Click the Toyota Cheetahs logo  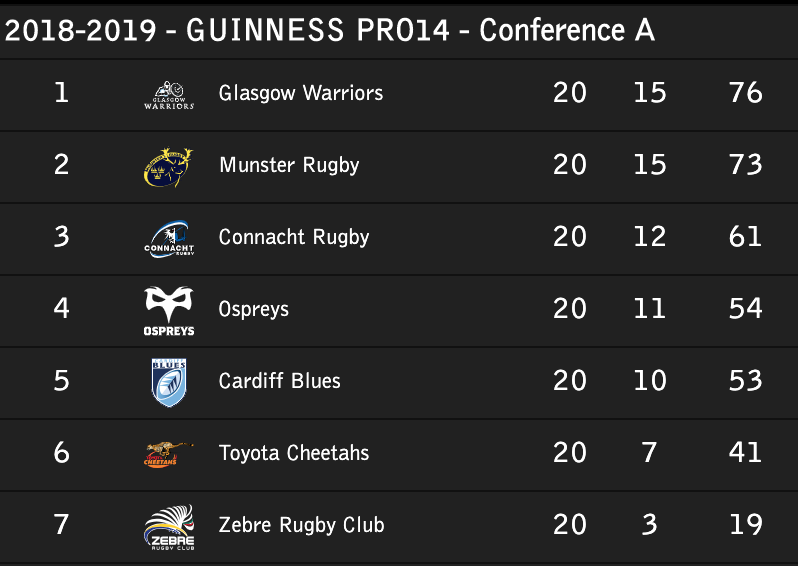(x=161, y=454)
